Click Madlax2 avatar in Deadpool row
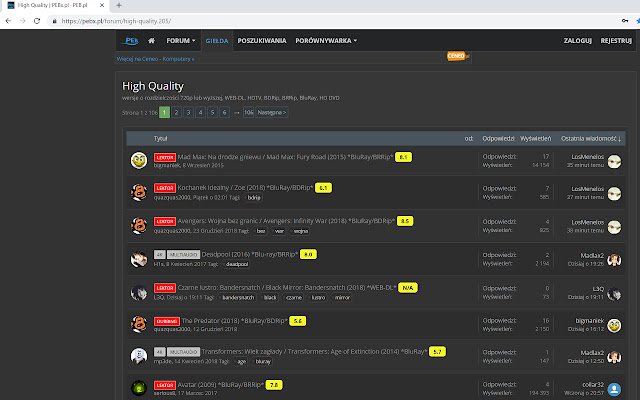This screenshot has width=640, height=400. click(614, 260)
